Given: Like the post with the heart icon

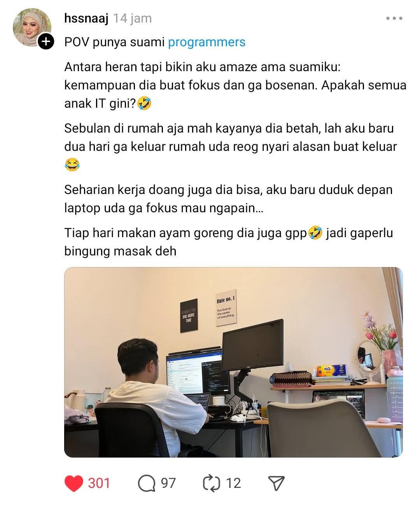Looking at the screenshot, I should tap(73, 483).
